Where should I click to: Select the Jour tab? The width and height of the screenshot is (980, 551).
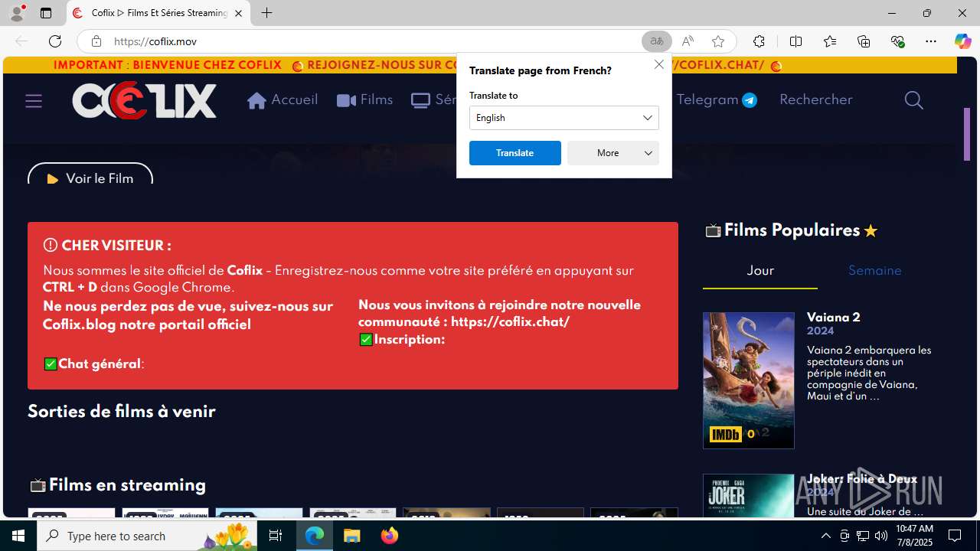tap(760, 271)
